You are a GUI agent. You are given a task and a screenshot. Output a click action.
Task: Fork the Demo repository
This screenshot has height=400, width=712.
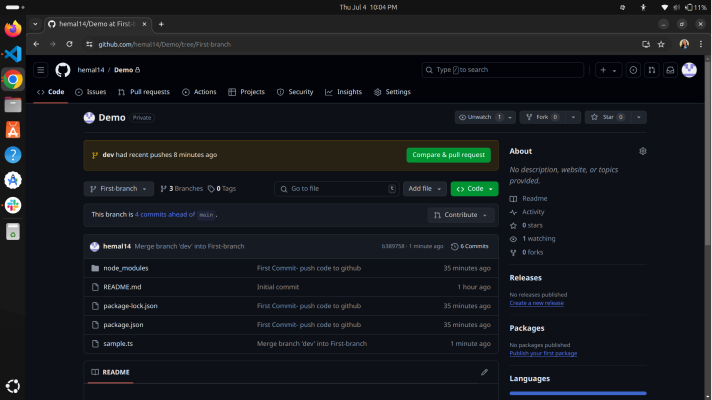tap(543, 117)
